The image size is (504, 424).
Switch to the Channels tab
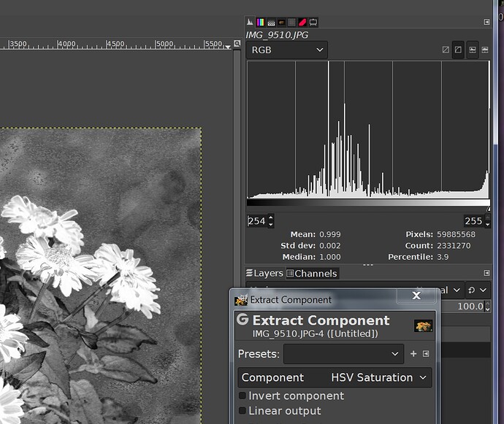coord(312,273)
